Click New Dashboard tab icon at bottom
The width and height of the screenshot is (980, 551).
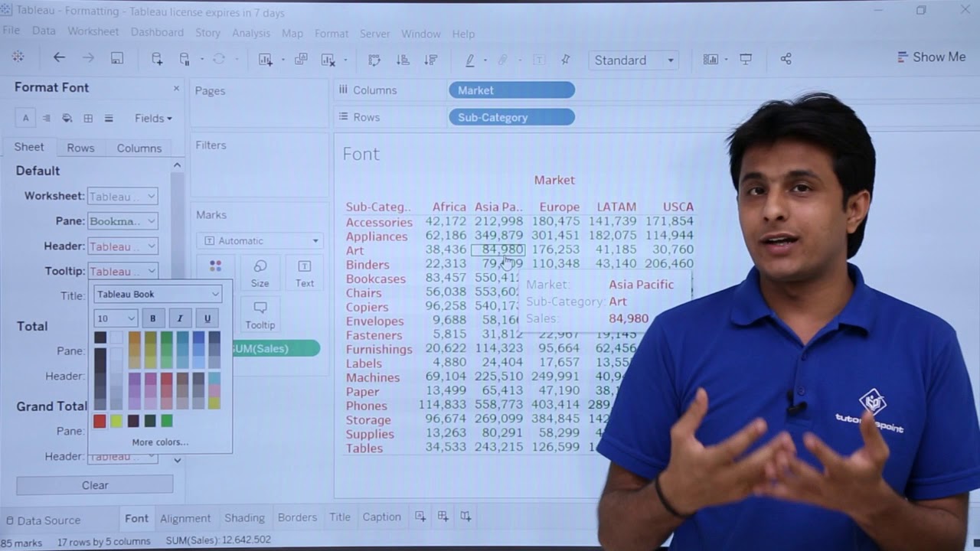coord(443,517)
